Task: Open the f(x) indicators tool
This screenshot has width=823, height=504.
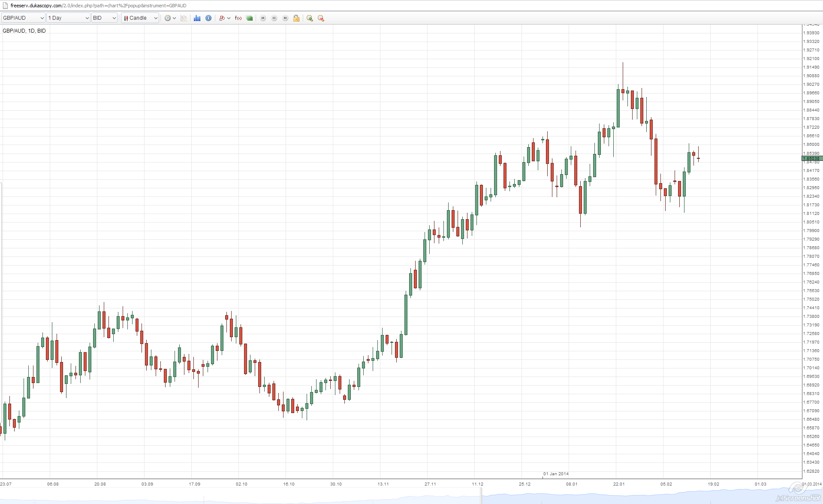Action: coord(238,18)
